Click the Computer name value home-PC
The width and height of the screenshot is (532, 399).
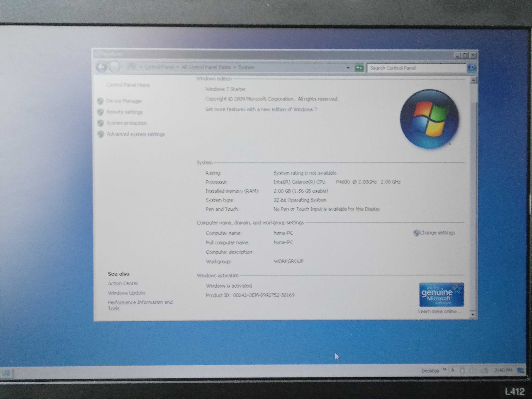coord(283,233)
